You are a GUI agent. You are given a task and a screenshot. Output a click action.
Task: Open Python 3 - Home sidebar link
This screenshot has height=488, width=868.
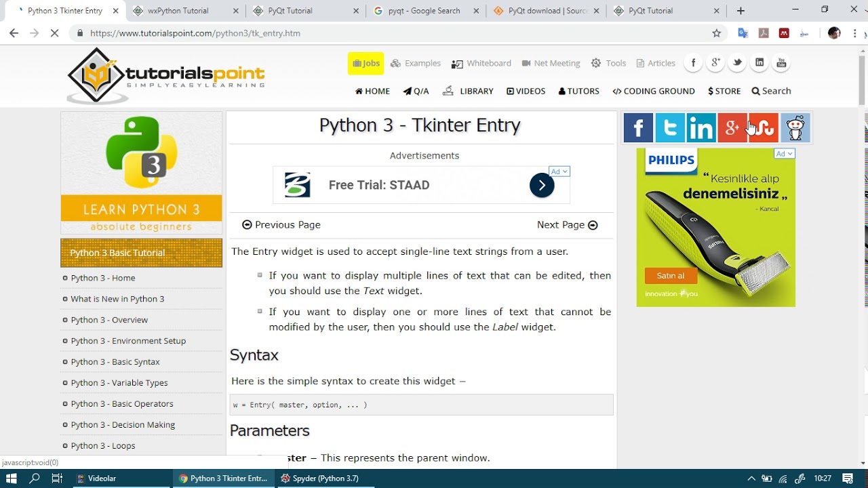point(103,278)
